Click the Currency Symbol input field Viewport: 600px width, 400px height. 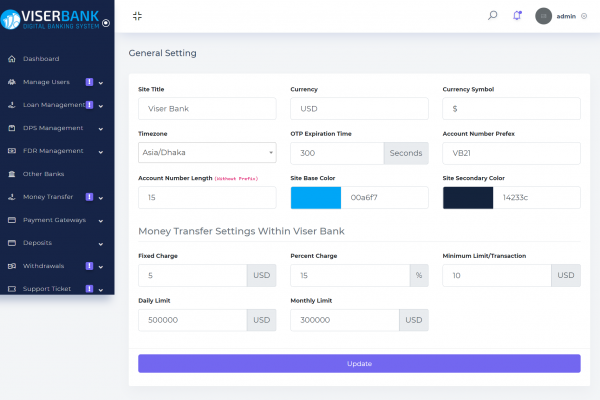[x=512, y=109]
